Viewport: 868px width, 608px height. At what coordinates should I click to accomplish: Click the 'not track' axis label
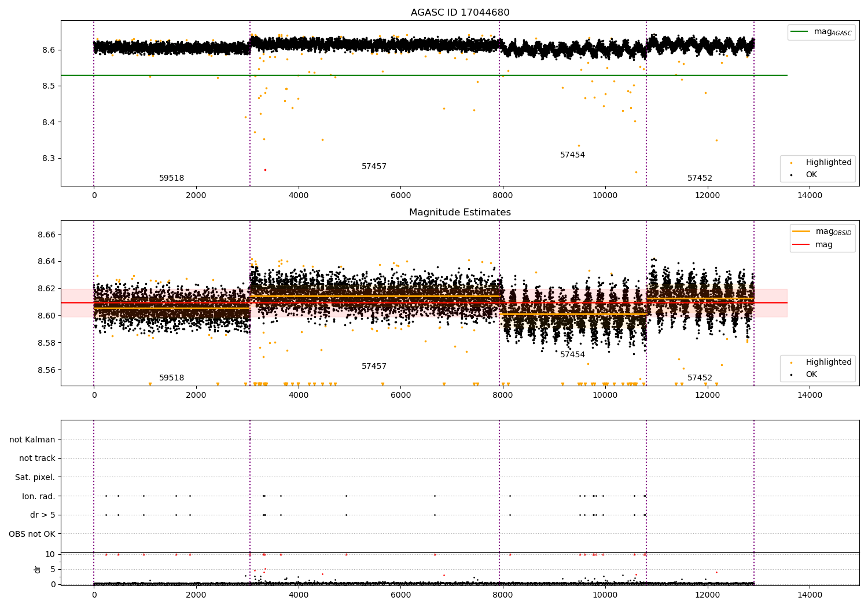click(37, 459)
